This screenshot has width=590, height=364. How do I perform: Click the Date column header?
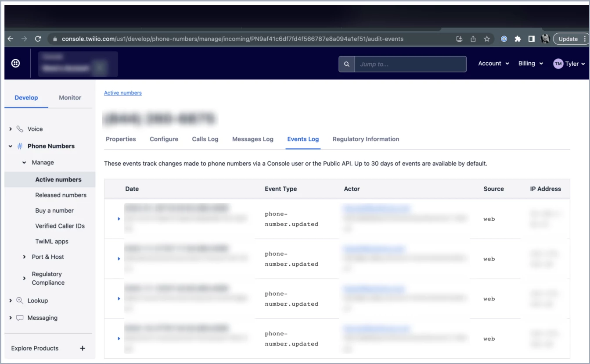pyautogui.click(x=132, y=189)
